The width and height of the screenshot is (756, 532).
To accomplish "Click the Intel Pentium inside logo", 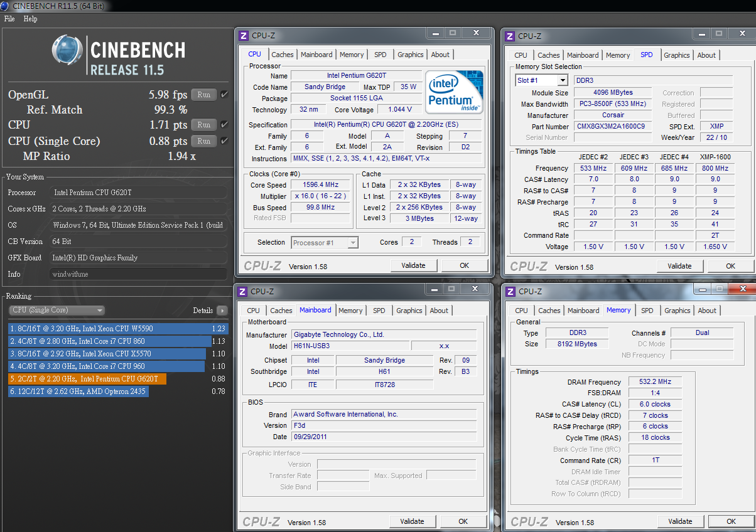I will click(454, 92).
